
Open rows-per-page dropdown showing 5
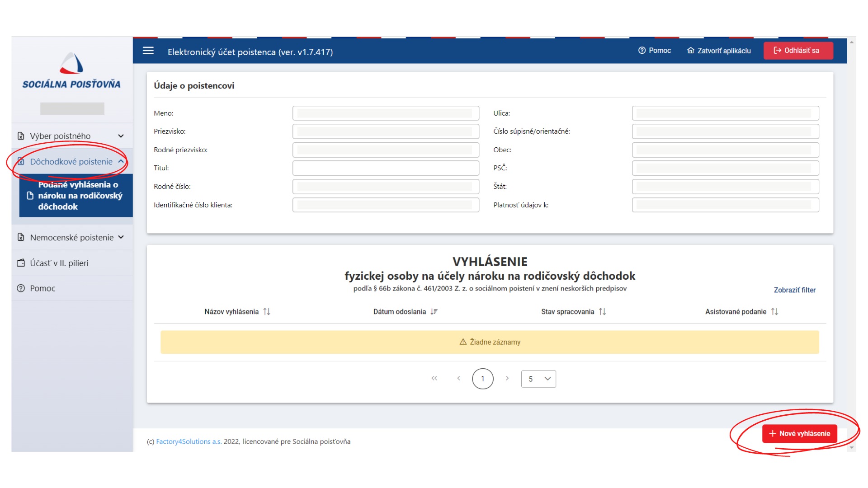pos(538,379)
